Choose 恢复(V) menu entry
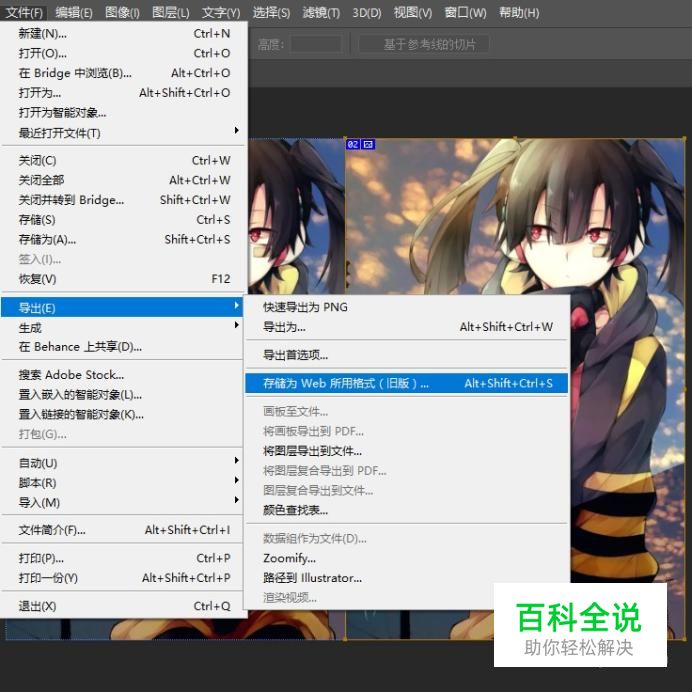Image resolution: width=692 pixels, height=692 pixels. pos(124,279)
